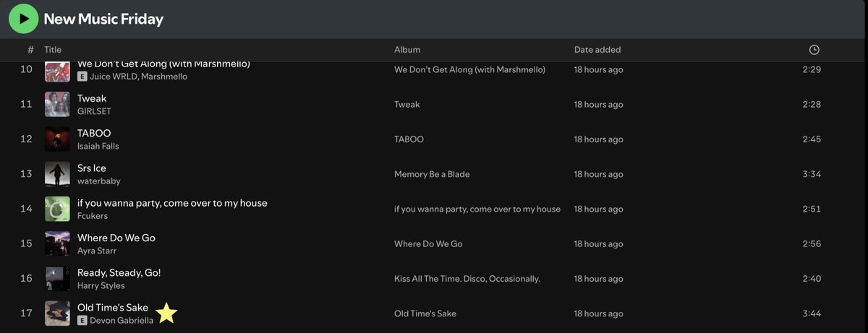The width and height of the screenshot is (868, 333).
Task: Click the # column header
Action: 30,50
